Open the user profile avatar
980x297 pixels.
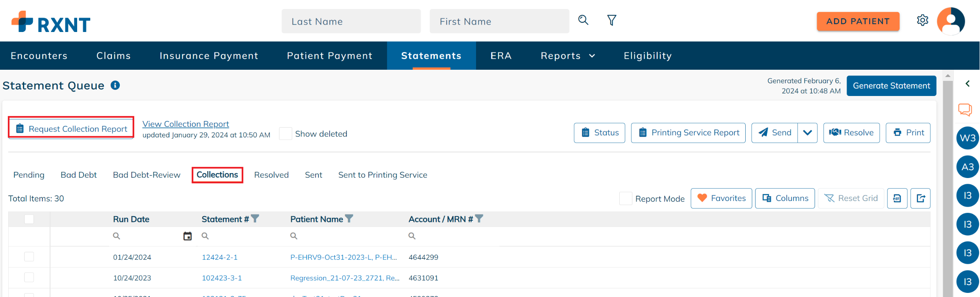950,21
